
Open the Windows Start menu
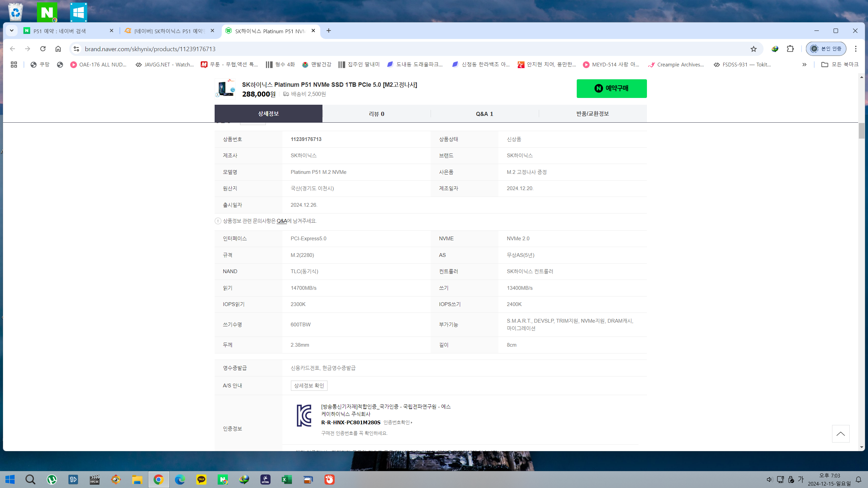click(10, 480)
